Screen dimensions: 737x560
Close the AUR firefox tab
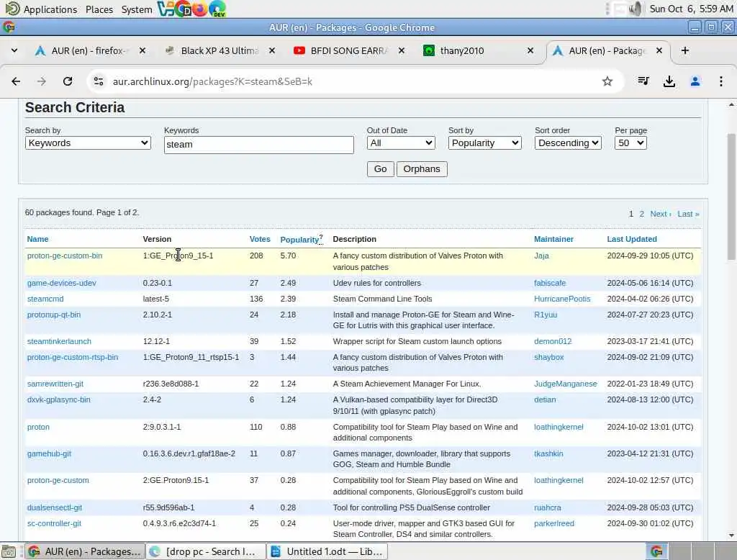pos(143,51)
